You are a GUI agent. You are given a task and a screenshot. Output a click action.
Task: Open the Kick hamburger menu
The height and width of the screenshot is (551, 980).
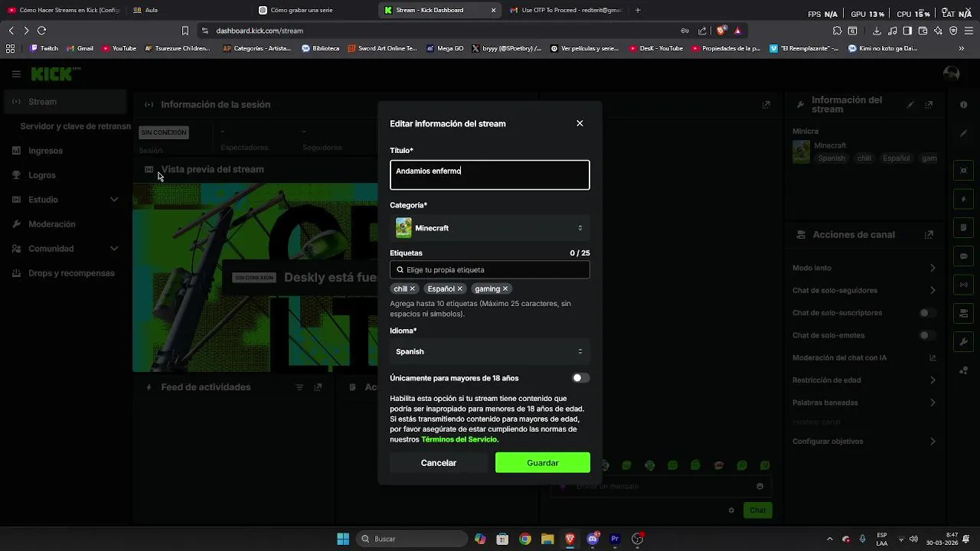[16, 74]
